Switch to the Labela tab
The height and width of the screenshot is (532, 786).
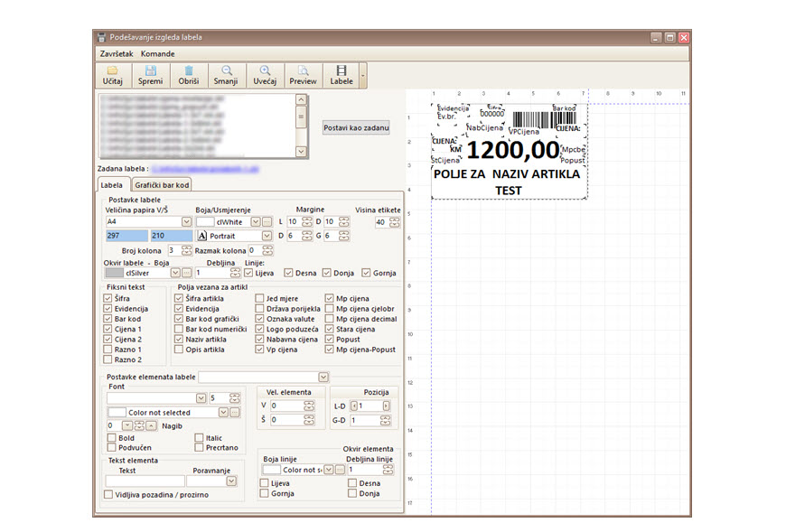coord(112,185)
